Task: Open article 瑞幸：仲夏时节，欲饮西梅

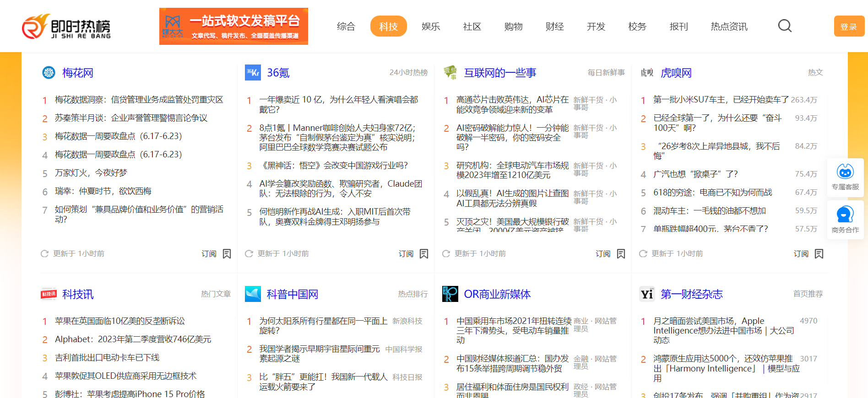Action: (103, 191)
